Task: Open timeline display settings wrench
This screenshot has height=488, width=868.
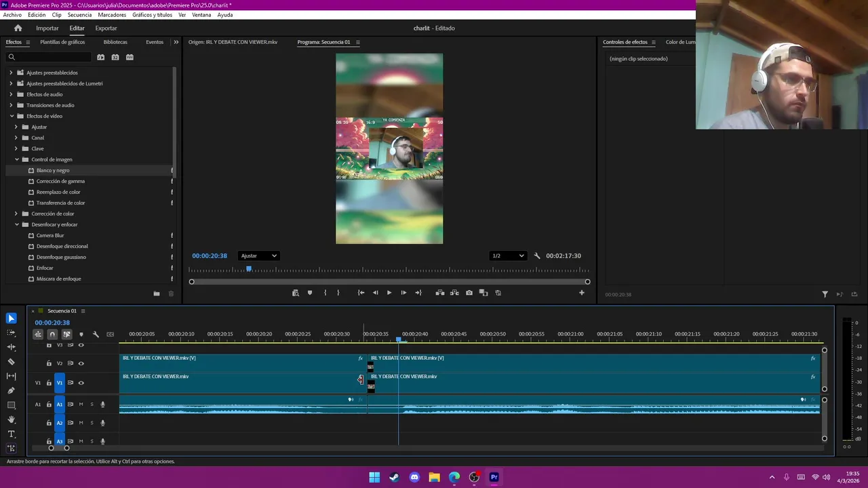Action: tap(96, 334)
